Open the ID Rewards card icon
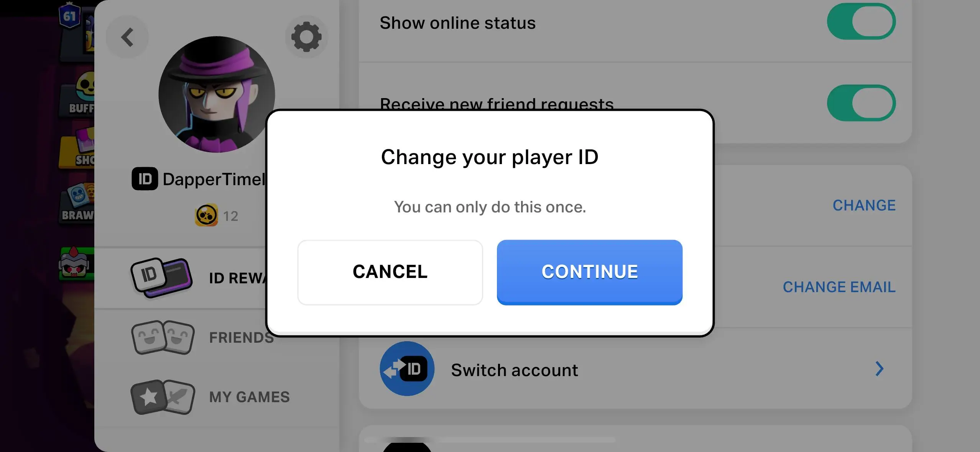Image resolution: width=980 pixels, height=452 pixels. coord(161,278)
